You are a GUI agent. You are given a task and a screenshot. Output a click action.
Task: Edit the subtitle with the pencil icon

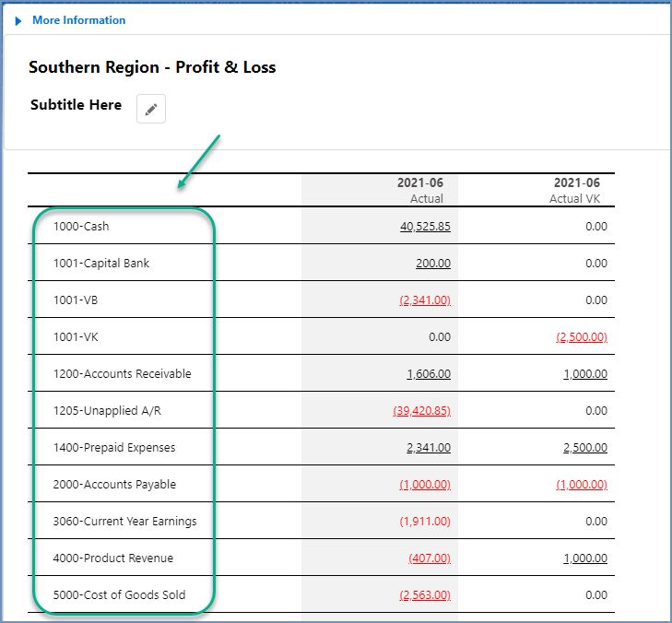tap(151, 109)
